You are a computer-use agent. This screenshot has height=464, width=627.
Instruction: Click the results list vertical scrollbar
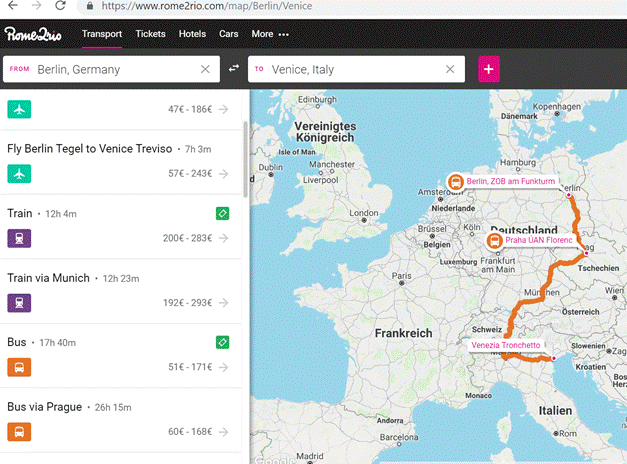(x=246, y=158)
